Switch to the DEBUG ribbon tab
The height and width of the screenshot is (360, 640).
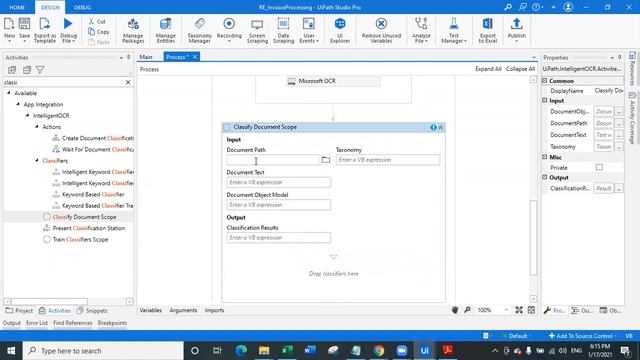click(x=82, y=7)
